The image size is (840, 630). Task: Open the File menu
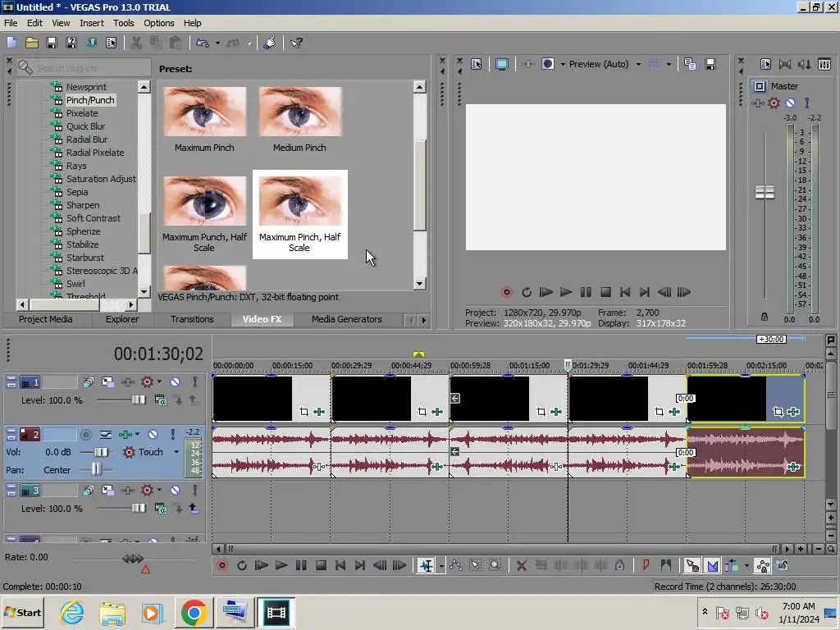tap(11, 23)
